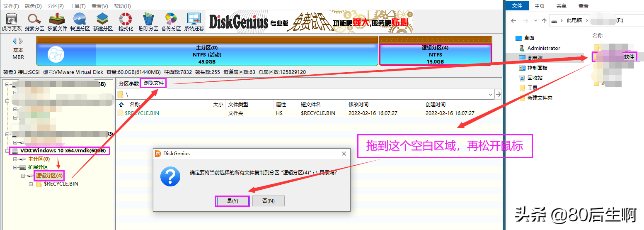The height and width of the screenshot is (230, 644).
Task: Open Disk (磁盘) menu
Action: tap(34, 6)
